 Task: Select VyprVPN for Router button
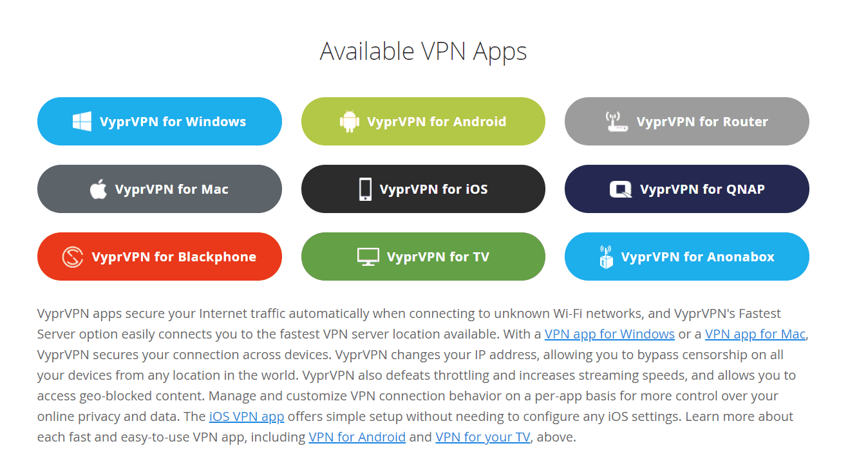687,122
